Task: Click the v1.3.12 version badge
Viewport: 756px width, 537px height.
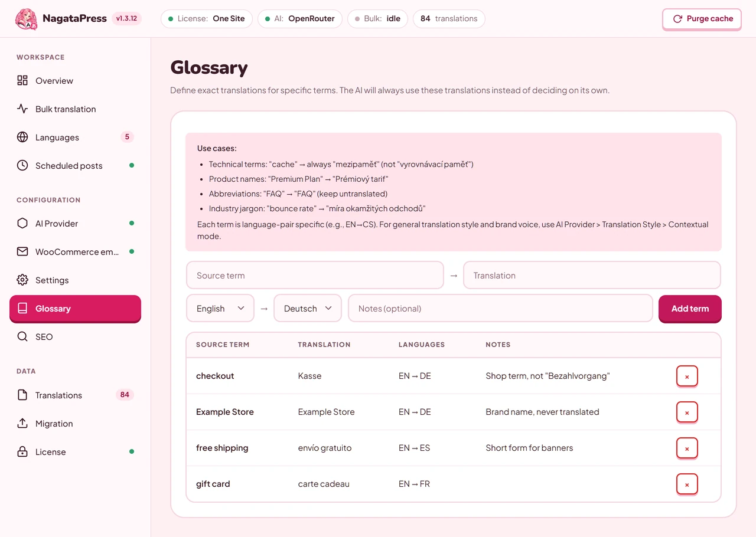Action: (126, 18)
